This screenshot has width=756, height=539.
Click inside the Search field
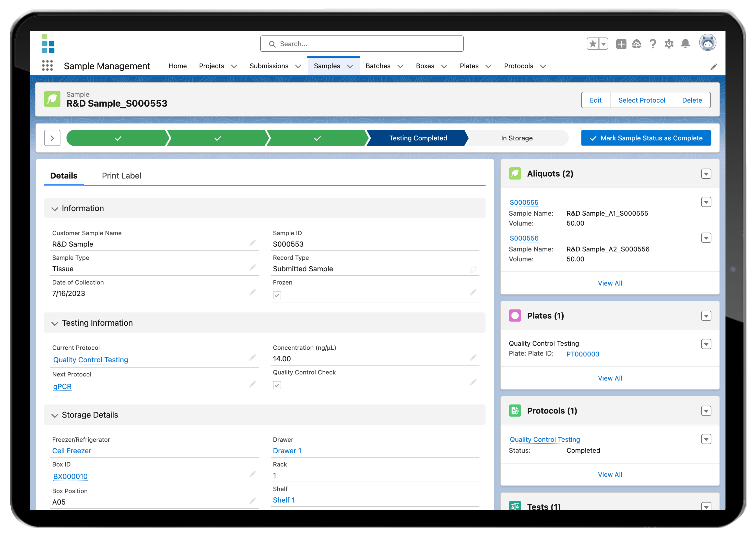point(362,43)
